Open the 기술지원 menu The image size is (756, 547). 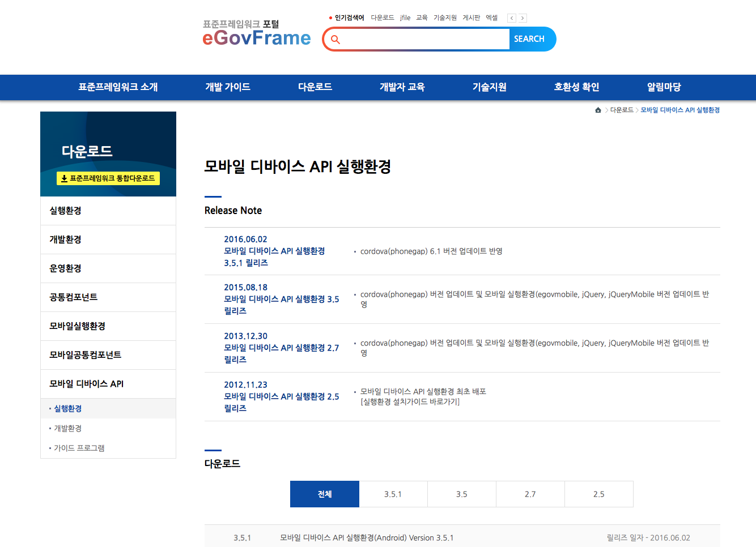click(x=490, y=87)
